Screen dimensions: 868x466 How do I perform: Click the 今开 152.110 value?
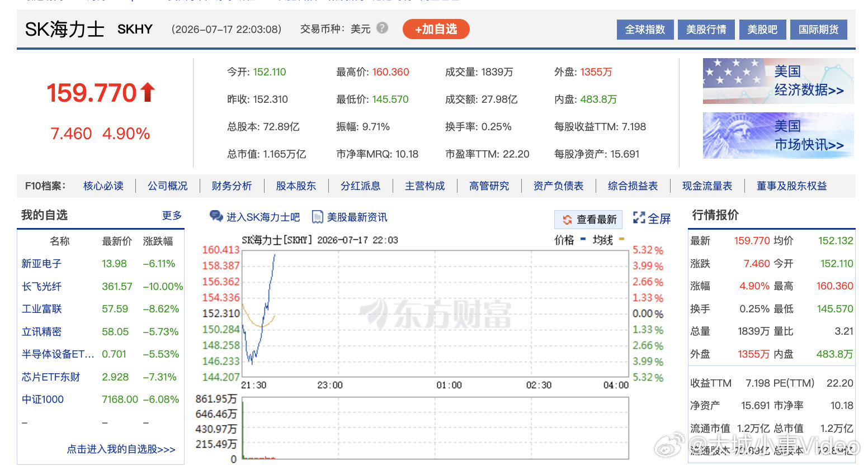(x=270, y=72)
